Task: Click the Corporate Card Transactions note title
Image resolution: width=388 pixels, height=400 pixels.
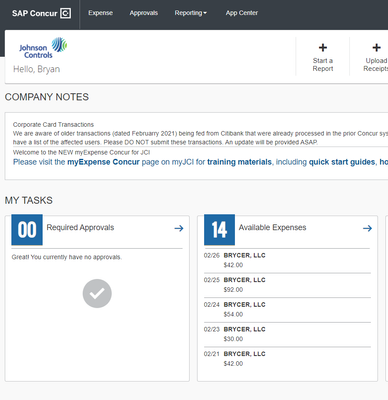Action: [53, 125]
